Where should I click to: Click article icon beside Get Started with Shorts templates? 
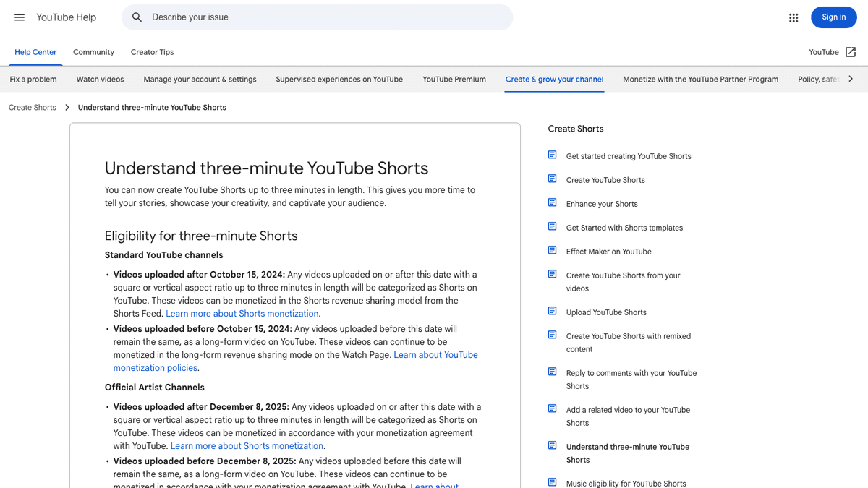point(553,226)
